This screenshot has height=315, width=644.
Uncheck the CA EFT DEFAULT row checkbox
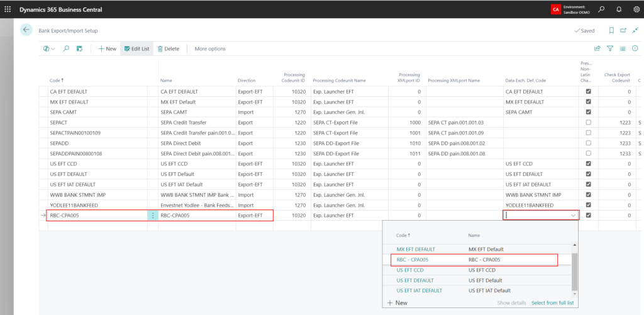coord(588,92)
